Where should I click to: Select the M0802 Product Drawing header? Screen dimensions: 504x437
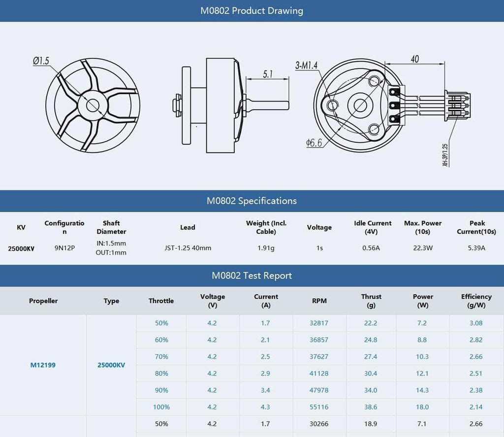[x=252, y=11]
